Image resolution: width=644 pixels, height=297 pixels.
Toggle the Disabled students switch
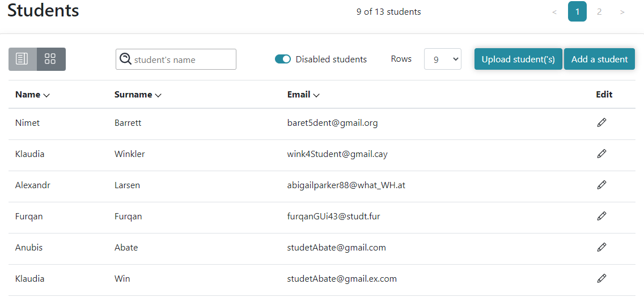click(282, 59)
